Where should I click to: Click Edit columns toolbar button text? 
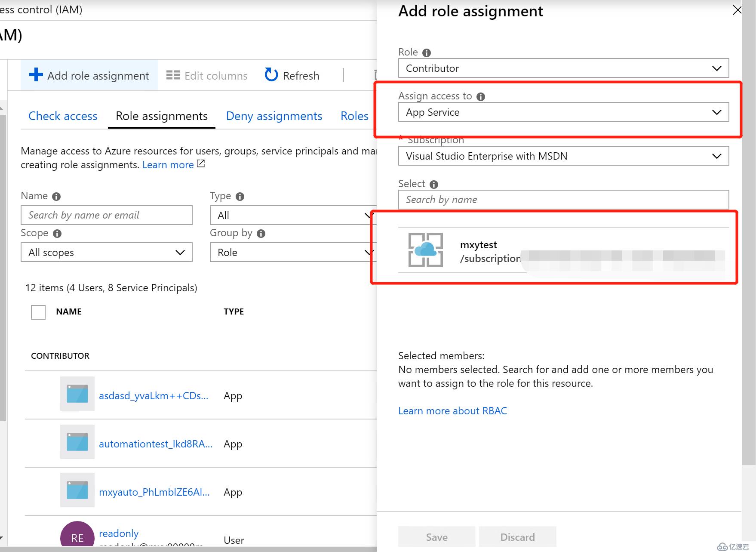(216, 76)
